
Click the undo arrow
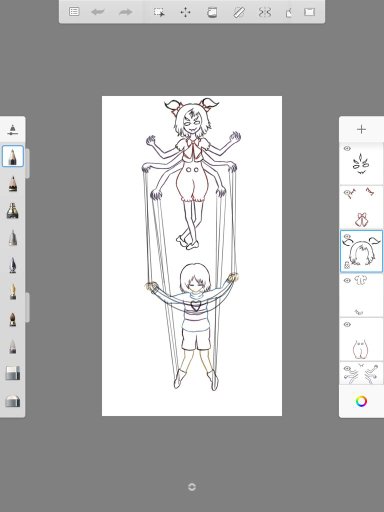(x=98, y=12)
